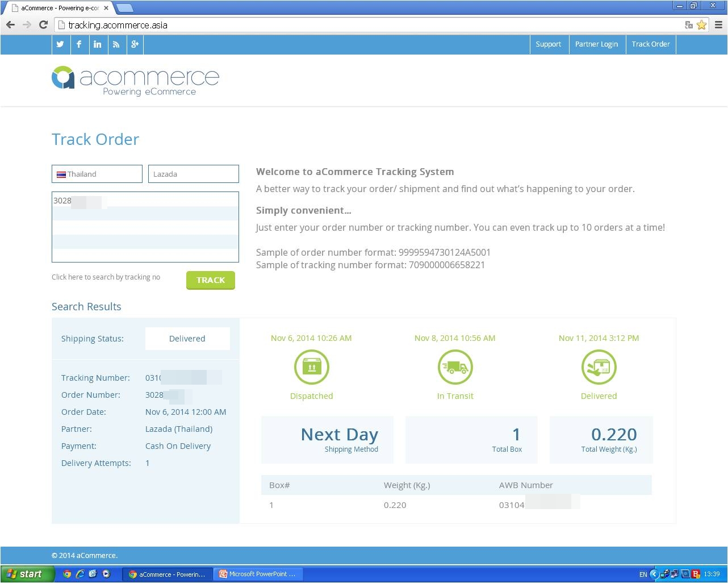Screen dimensions: 728x583
Task: Open the Chrome hamburger menu
Action: [718, 24]
